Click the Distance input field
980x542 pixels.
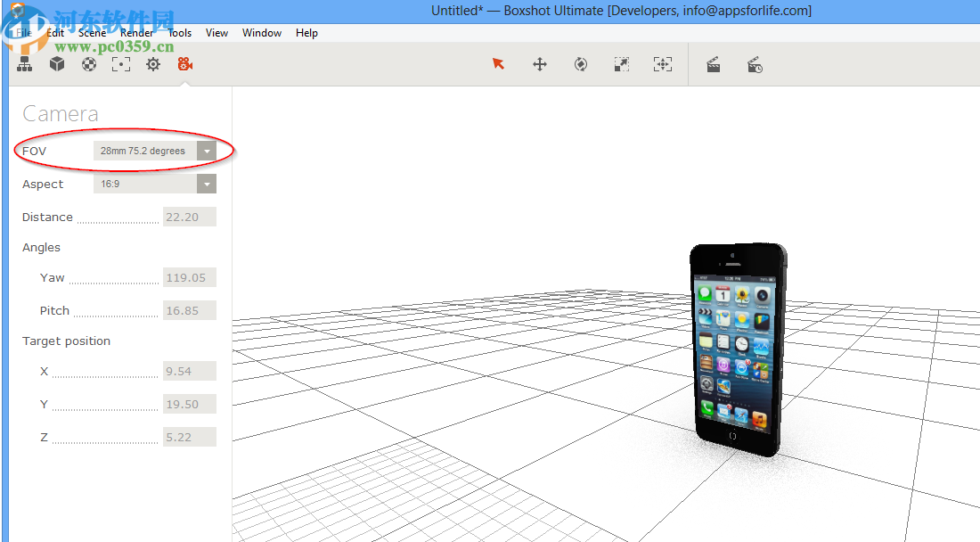pos(189,218)
